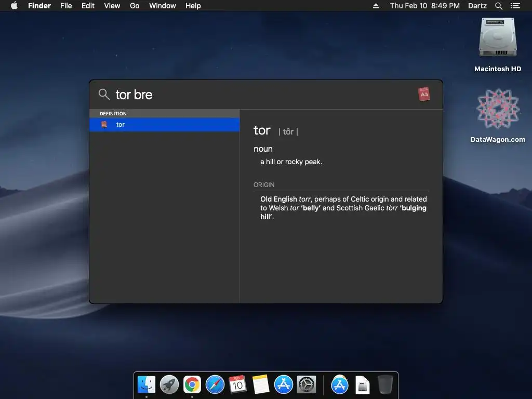The width and height of the screenshot is (532, 399).
Task: Open the disk image file in the Dock
Action: coord(362,385)
